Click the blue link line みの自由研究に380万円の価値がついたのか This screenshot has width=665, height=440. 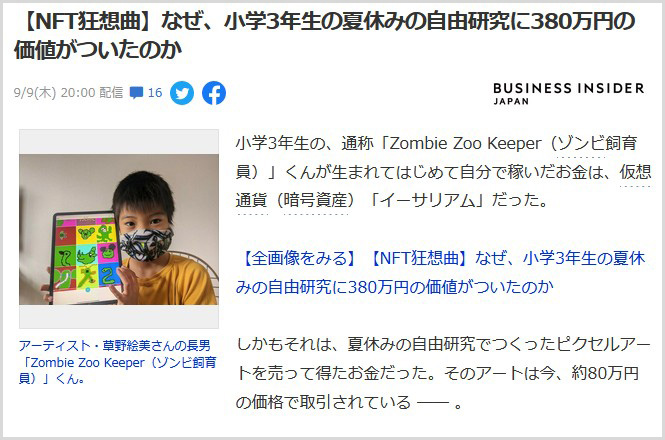point(394,287)
